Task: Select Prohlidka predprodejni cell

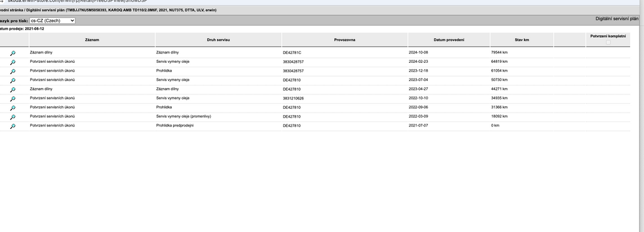Action: point(175,125)
